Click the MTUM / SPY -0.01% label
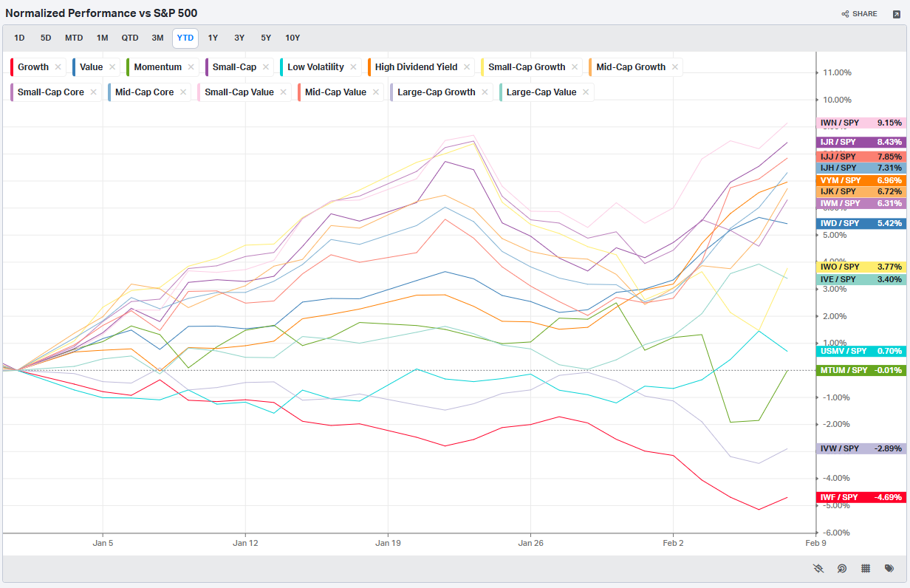This screenshot has height=588, width=910. click(x=861, y=371)
